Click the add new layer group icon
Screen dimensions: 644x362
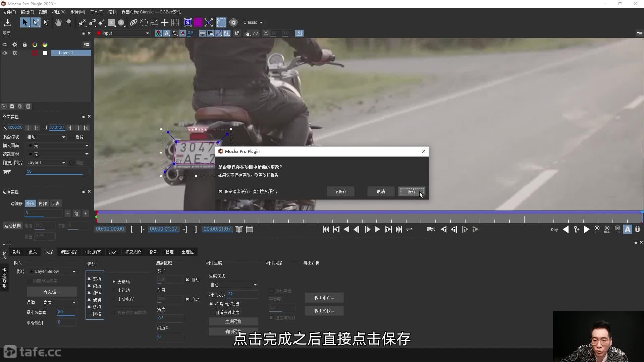[4, 106]
